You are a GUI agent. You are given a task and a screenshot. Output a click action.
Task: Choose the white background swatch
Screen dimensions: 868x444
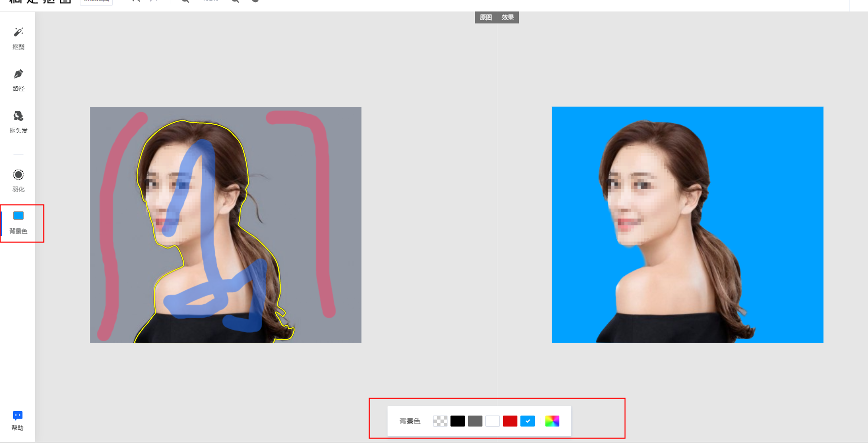492,421
